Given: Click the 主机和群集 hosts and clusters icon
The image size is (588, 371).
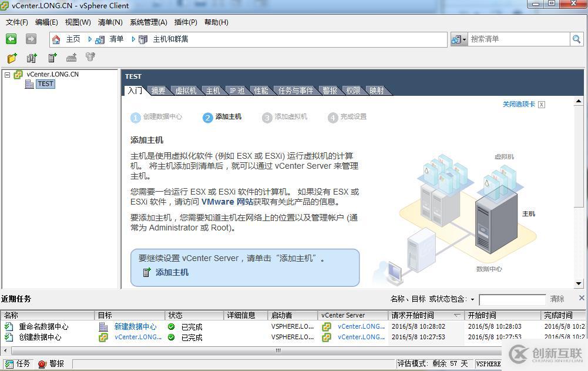Looking at the screenshot, I should [x=143, y=39].
